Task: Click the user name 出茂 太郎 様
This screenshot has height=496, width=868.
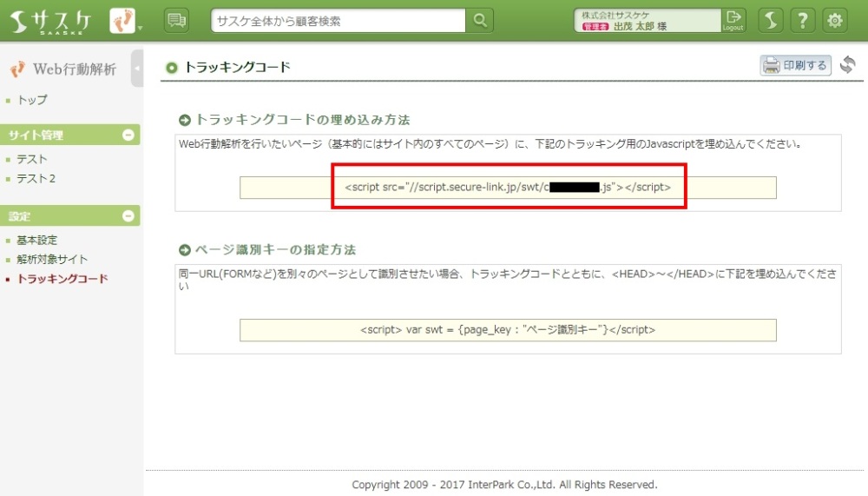Action: (x=640, y=26)
